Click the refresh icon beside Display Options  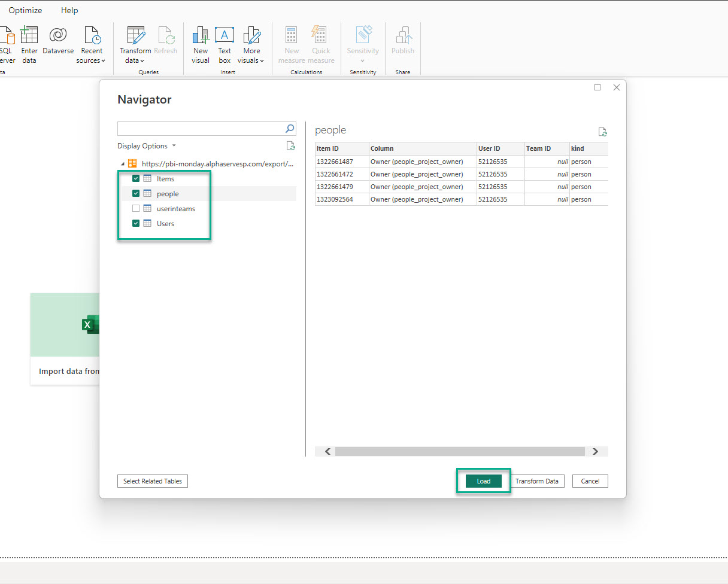tap(290, 145)
